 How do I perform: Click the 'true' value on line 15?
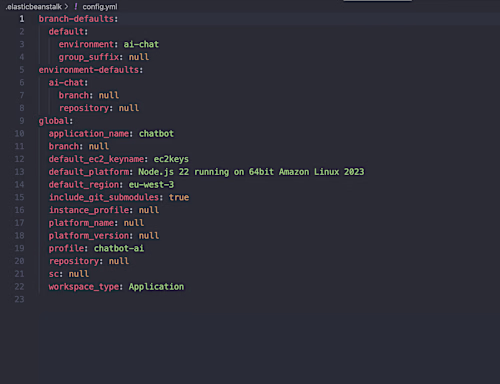(179, 197)
